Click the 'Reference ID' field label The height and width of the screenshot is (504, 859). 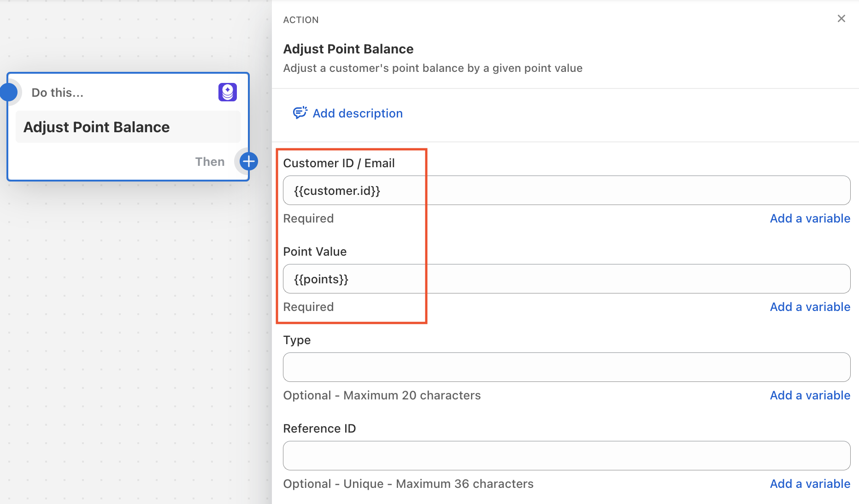(319, 428)
